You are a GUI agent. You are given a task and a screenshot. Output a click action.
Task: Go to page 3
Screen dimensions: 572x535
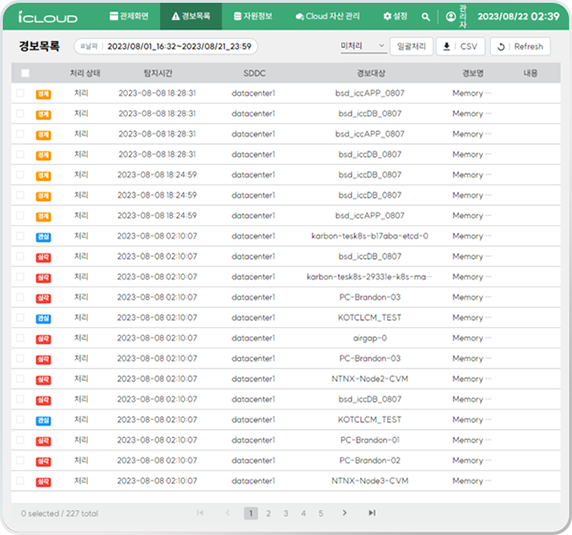pyautogui.click(x=286, y=513)
